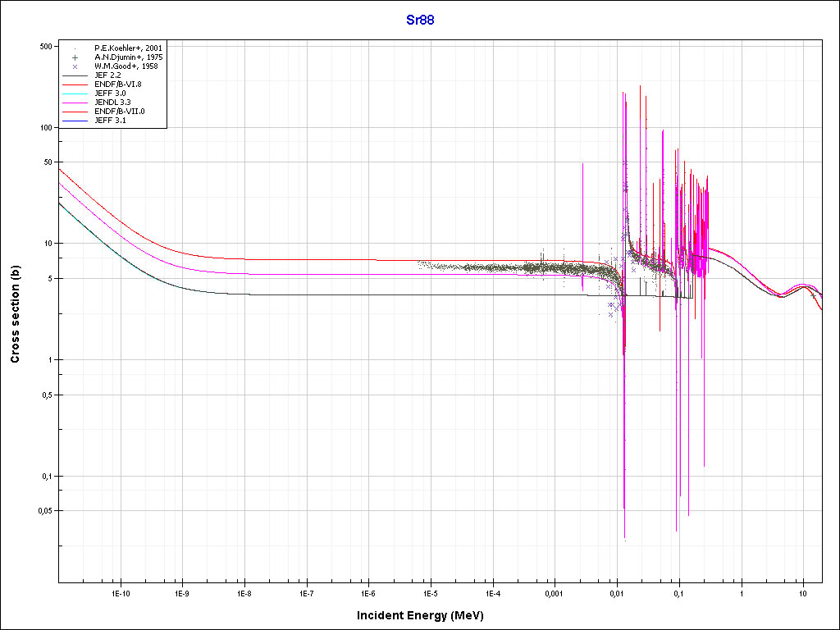Viewport: 840px width, 630px height.
Task: Select the ENDF/B-VII.0 legend label
Action: [x=118, y=112]
